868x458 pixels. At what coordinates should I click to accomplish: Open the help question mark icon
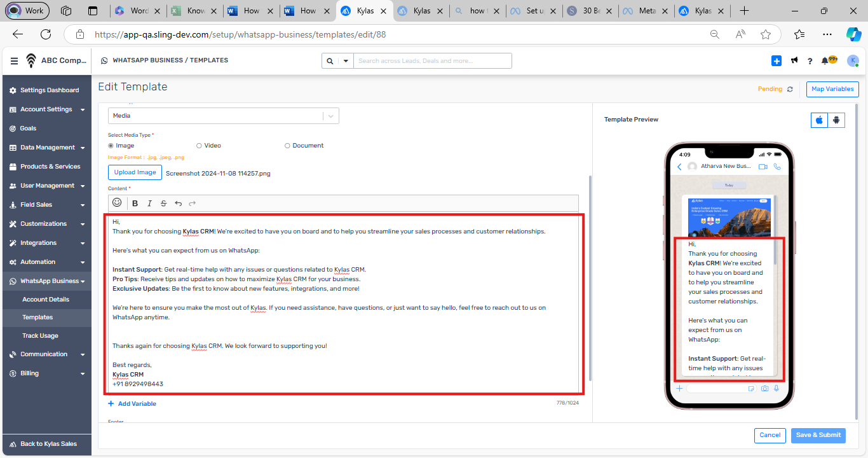810,61
